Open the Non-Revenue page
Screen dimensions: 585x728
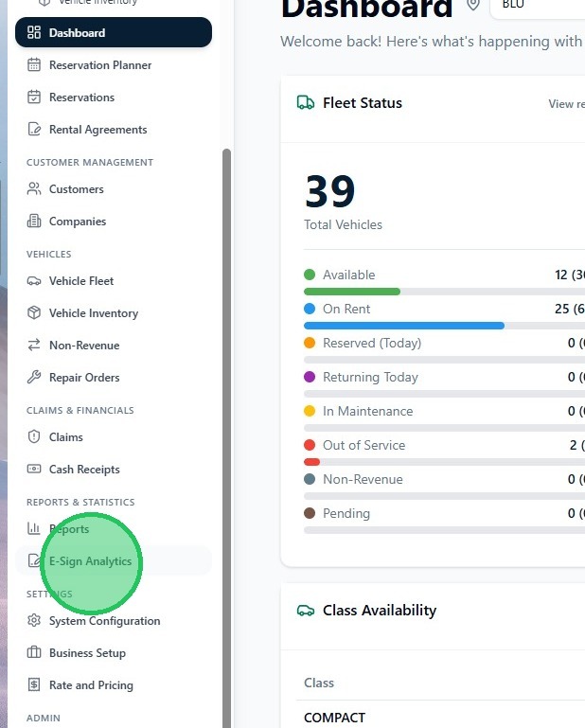click(114, 345)
